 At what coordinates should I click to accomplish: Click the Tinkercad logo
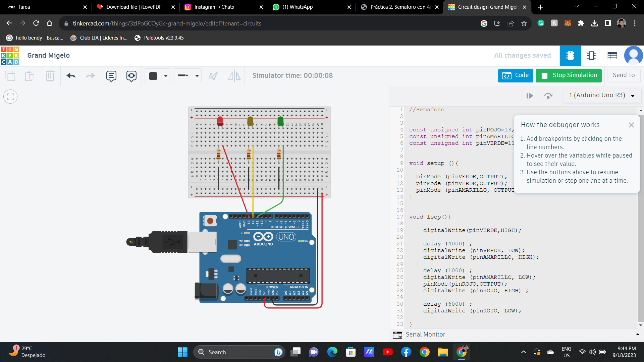pyautogui.click(x=10, y=56)
